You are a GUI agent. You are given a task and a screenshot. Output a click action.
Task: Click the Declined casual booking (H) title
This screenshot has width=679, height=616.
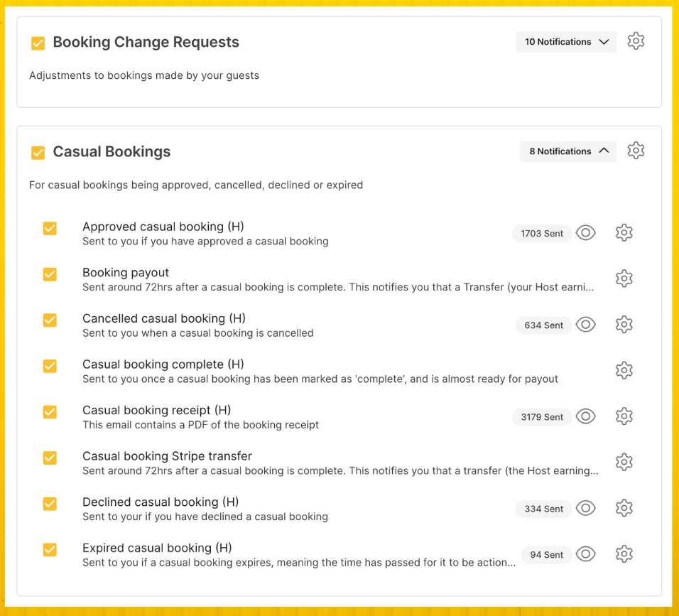161,502
